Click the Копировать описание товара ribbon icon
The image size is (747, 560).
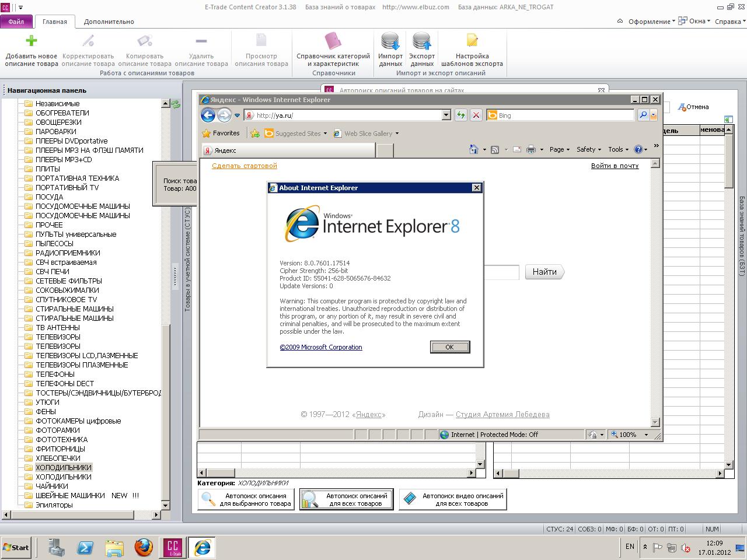pyautogui.click(x=145, y=40)
